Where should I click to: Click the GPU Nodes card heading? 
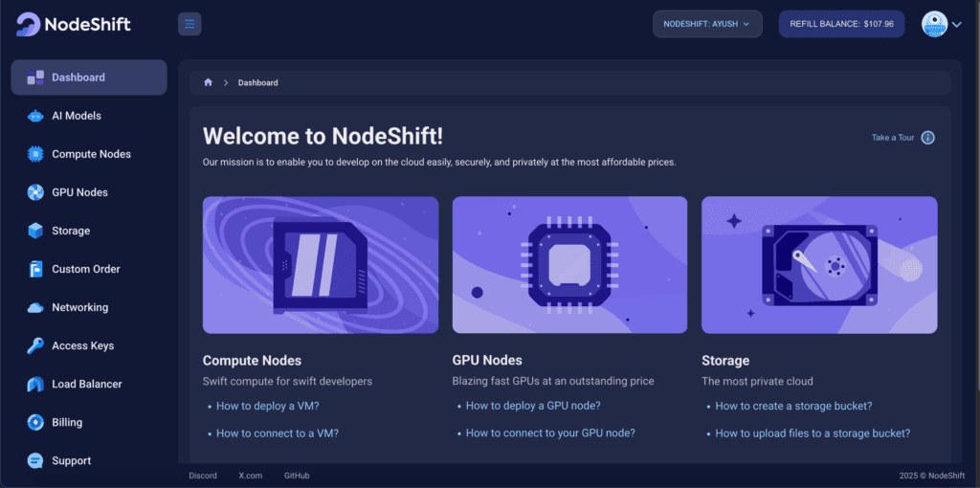(487, 361)
